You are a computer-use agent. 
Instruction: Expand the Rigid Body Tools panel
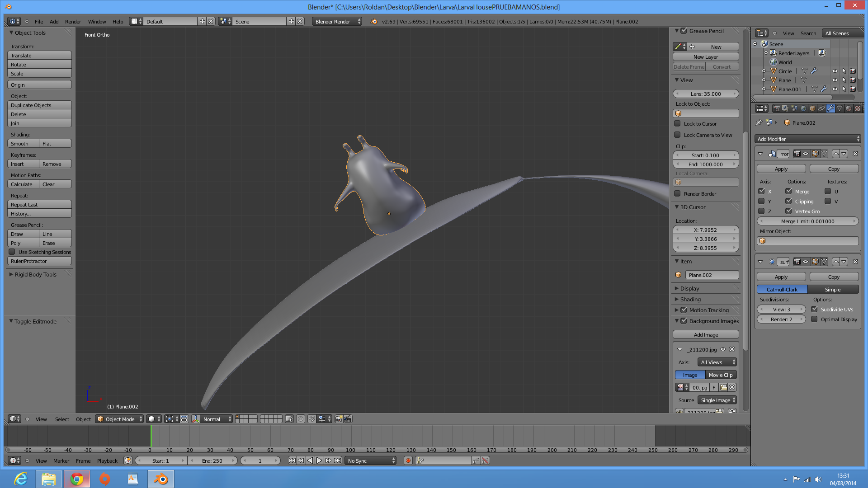(35, 274)
